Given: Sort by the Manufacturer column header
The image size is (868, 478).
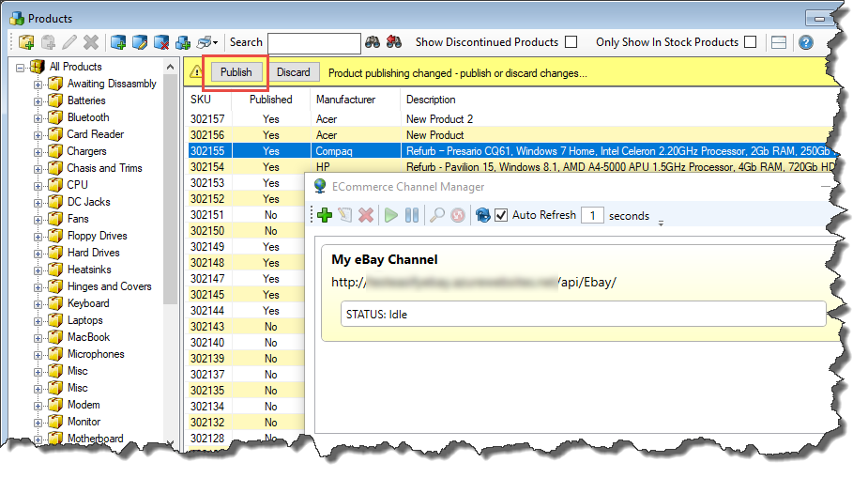Looking at the screenshot, I should (x=355, y=100).
